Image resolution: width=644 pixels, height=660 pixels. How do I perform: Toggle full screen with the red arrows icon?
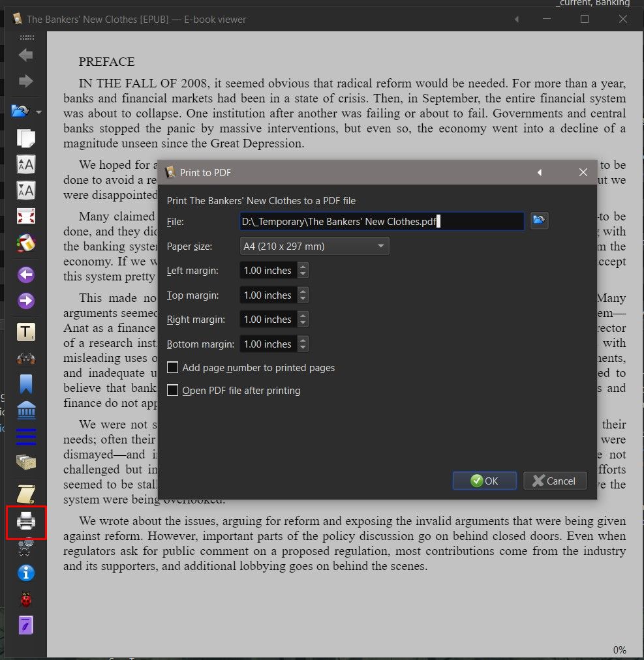[25, 217]
